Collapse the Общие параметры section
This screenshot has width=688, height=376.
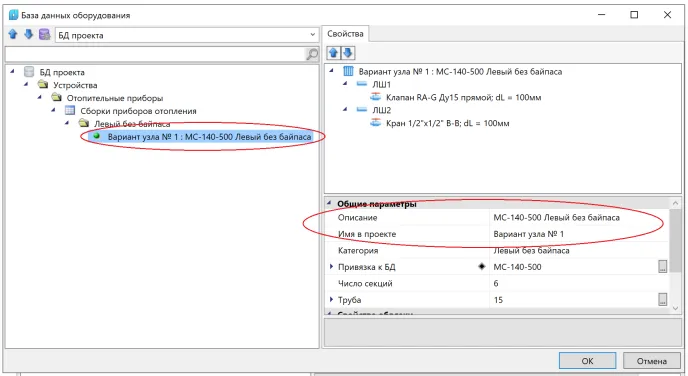point(329,203)
